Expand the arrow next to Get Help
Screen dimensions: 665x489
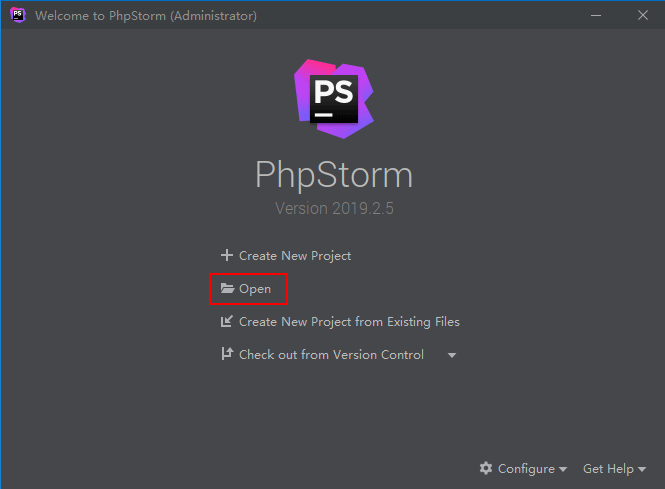pyautogui.click(x=642, y=469)
